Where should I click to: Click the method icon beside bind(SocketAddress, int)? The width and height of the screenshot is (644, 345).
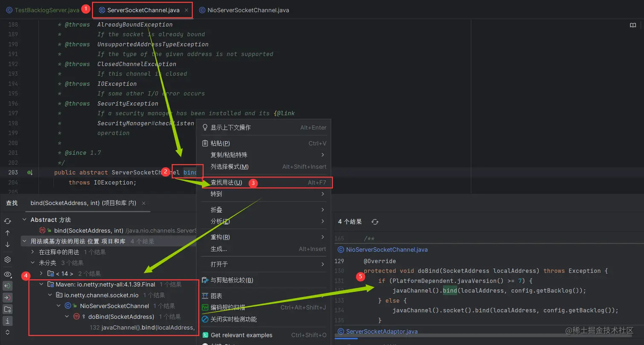point(43,230)
